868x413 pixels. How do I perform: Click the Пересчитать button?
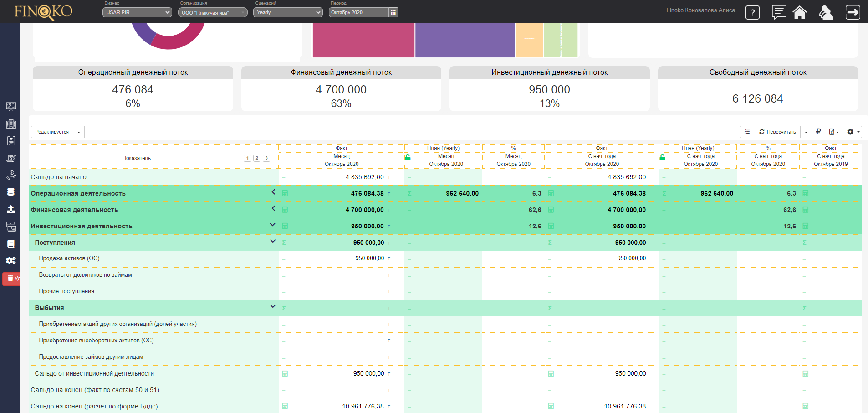click(777, 132)
